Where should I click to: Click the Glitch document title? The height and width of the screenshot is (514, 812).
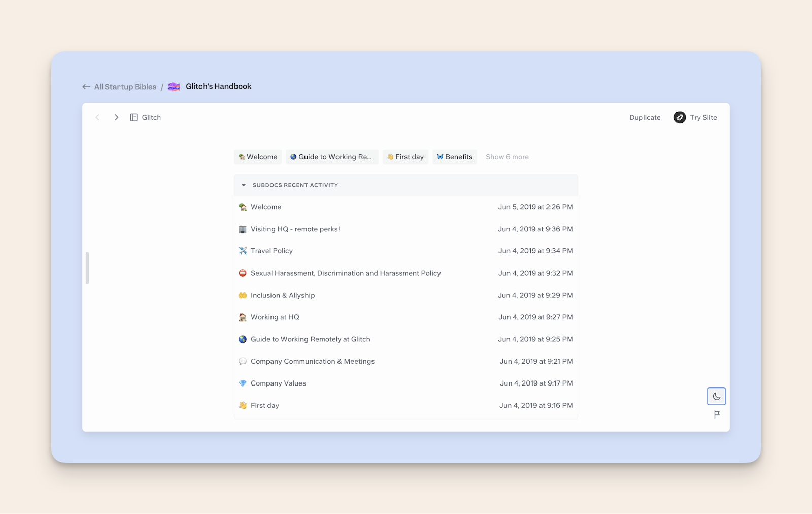151,117
